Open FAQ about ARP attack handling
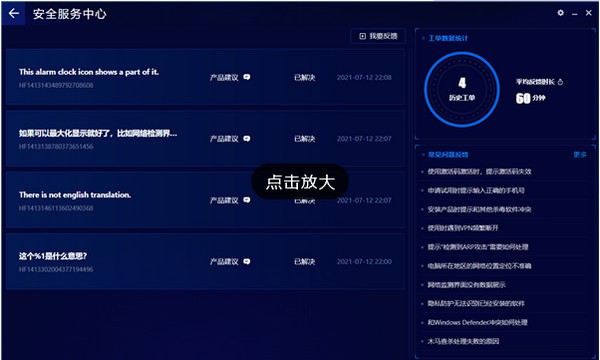The width and height of the screenshot is (600, 360). pyautogui.click(x=478, y=247)
